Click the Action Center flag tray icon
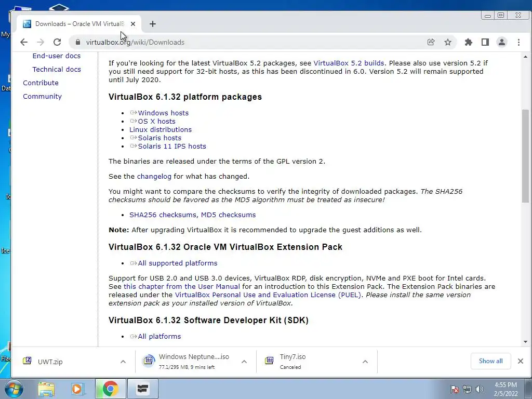532x399 pixels. coord(455,389)
